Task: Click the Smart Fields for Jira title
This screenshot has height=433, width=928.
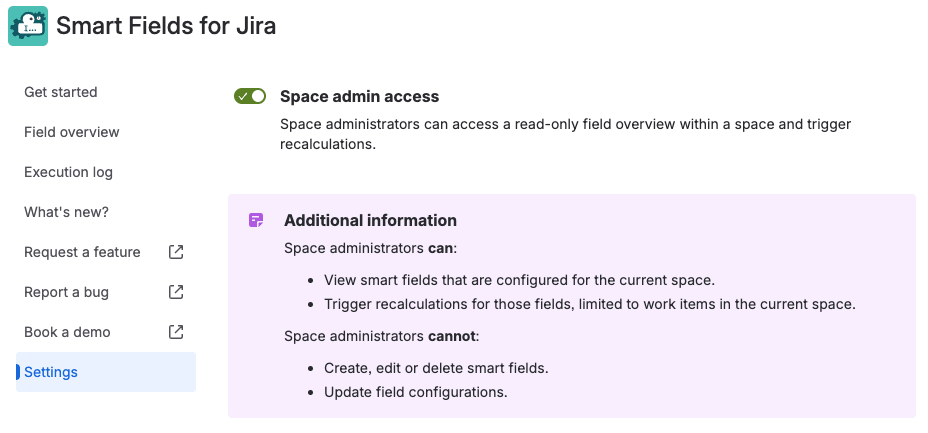Action: (x=166, y=26)
